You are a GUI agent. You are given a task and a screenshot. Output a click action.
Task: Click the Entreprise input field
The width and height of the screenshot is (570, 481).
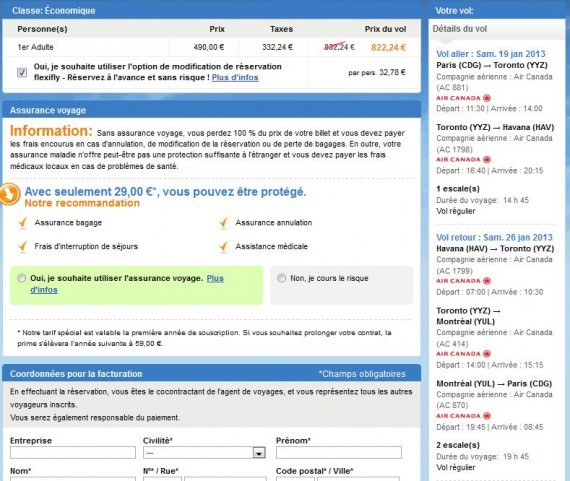pos(73,453)
